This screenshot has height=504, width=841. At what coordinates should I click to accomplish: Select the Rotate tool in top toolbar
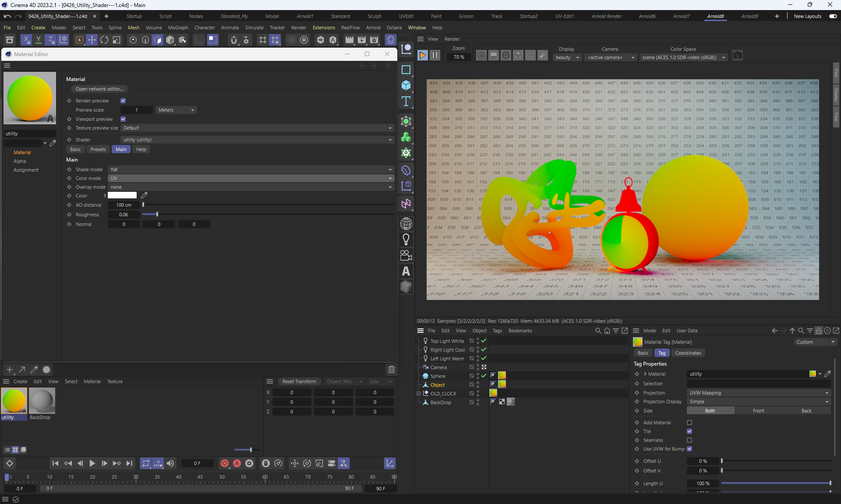tap(104, 40)
